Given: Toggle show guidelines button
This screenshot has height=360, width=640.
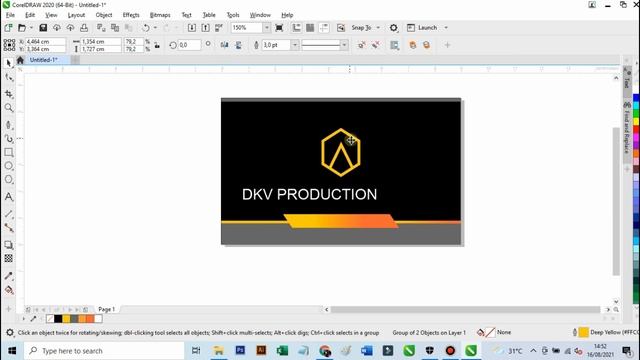Looking at the screenshot, I should point(324,28).
